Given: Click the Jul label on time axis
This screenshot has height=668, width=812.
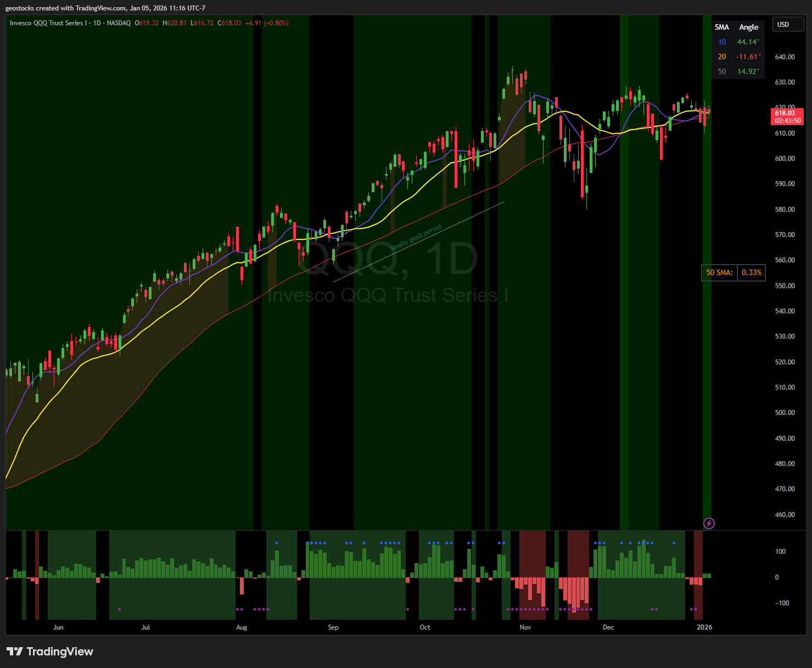Looking at the screenshot, I should 145,627.
